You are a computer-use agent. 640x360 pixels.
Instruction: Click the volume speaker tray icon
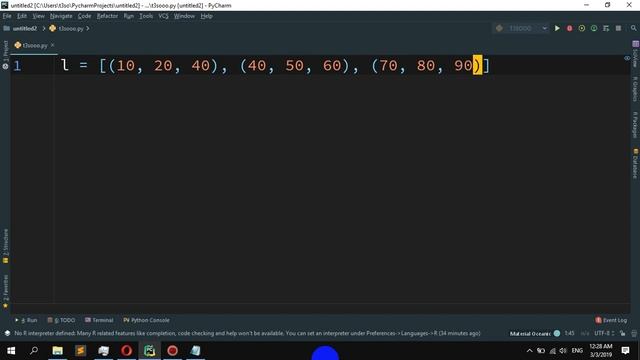563,351
